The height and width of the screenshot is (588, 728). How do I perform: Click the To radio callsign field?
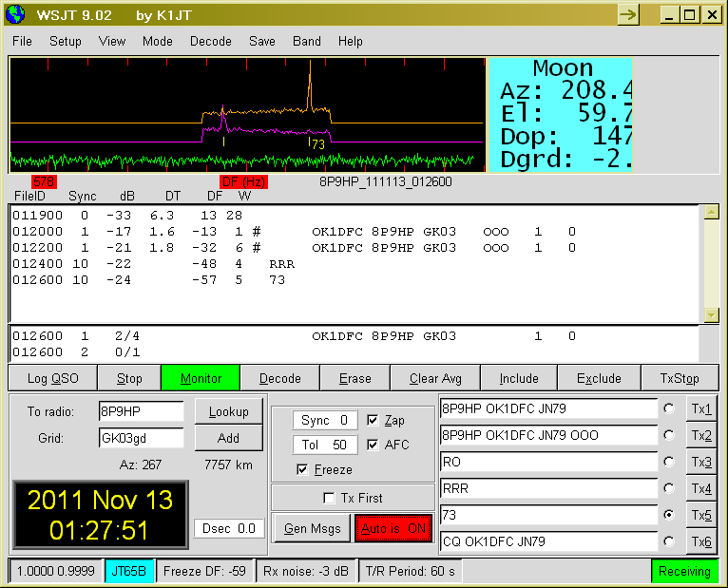pos(142,411)
